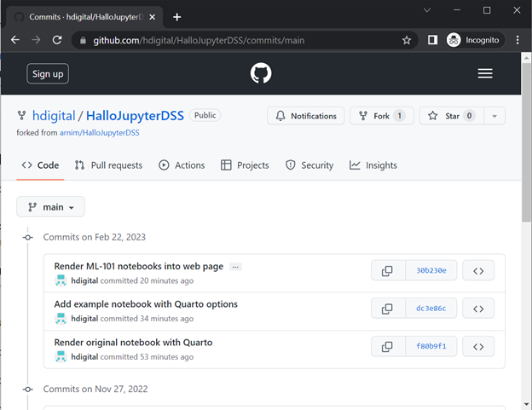
Task: Click the Notifications button
Action: pos(306,116)
